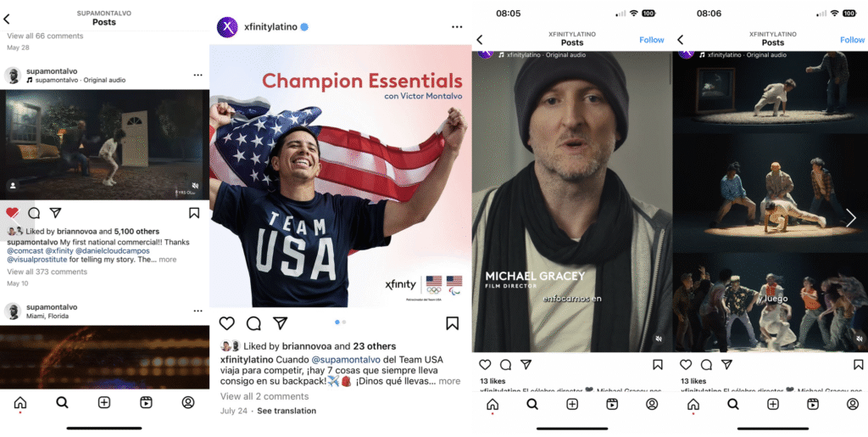Viewport: 868px width, 437px height.
Task: Open the @supamontalvo mention in xfinitylatino caption
Action: 346,360
